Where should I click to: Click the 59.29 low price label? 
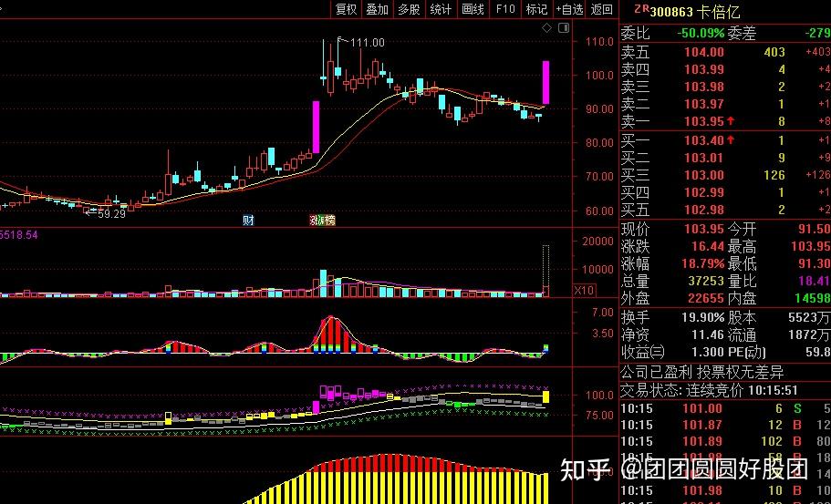pos(112,214)
